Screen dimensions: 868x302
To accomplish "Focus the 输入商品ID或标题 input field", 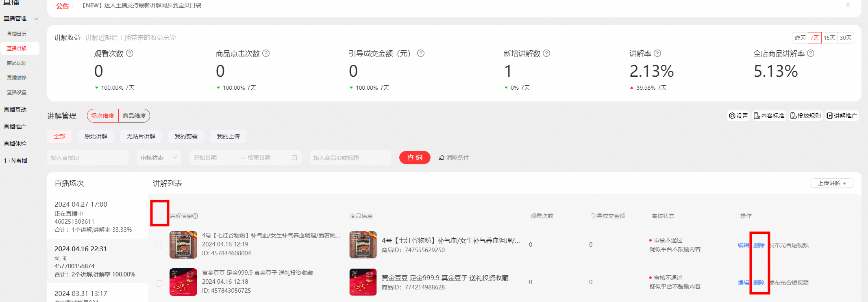I will coord(350,157).
